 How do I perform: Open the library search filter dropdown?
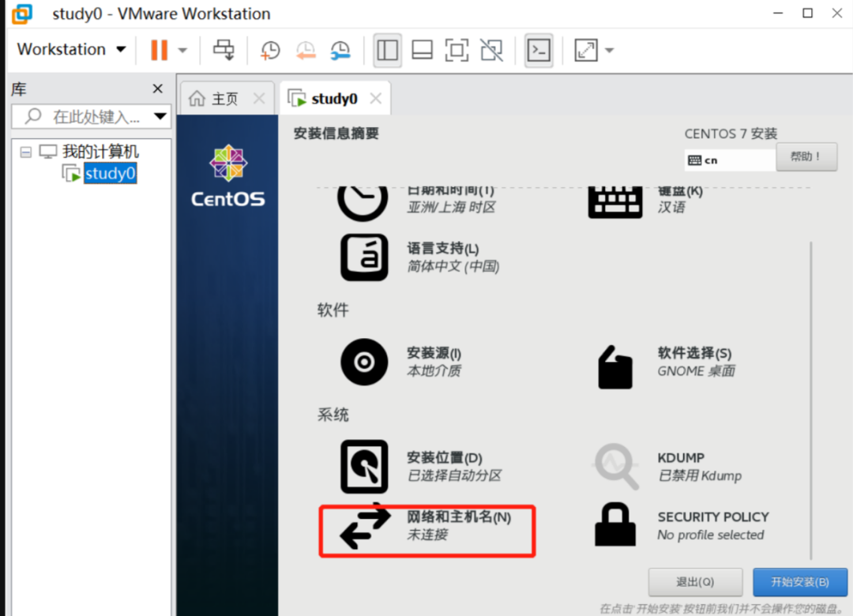pyautogui.click(x=160, y=116)
